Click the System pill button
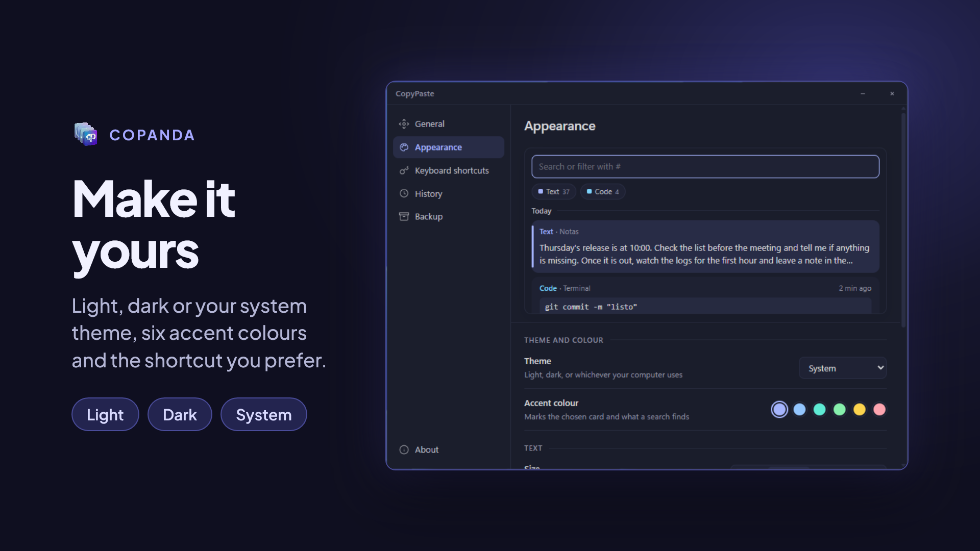This screenshot has height=551, width=980. click(264, 414)
